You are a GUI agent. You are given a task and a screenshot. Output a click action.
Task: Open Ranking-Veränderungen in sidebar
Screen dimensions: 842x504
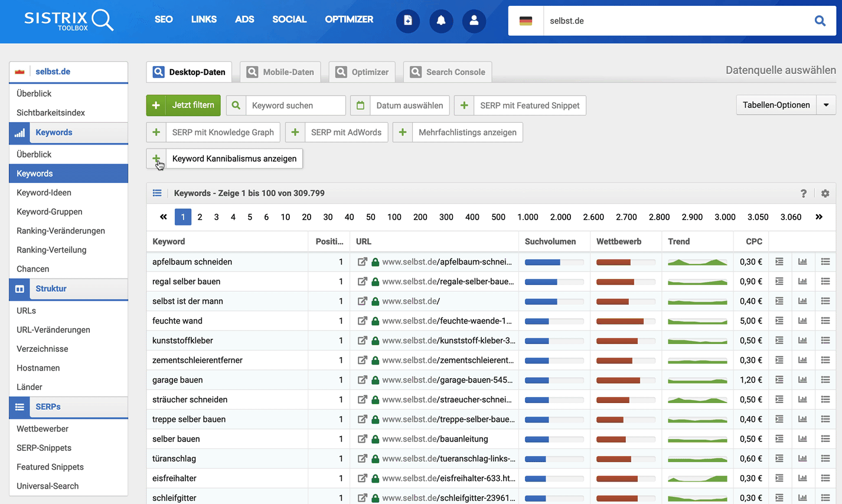pos(61,231)
